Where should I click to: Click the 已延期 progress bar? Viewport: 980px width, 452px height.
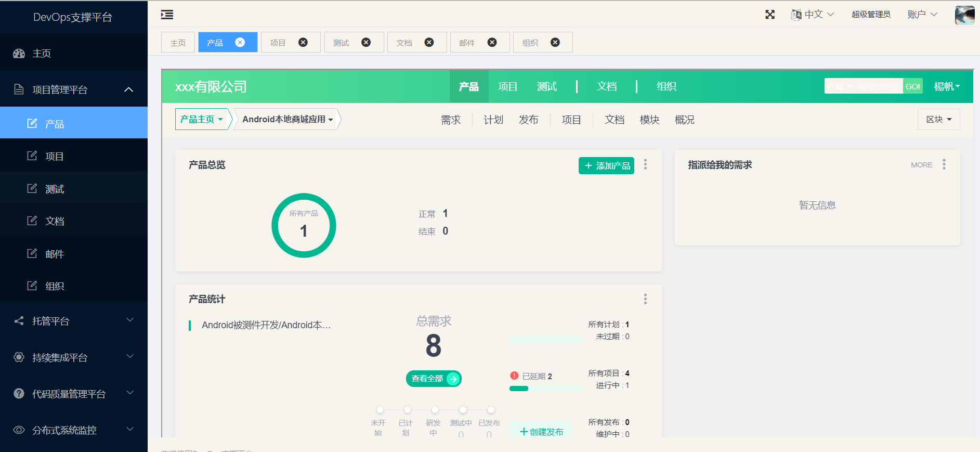[x=546, y=389]
